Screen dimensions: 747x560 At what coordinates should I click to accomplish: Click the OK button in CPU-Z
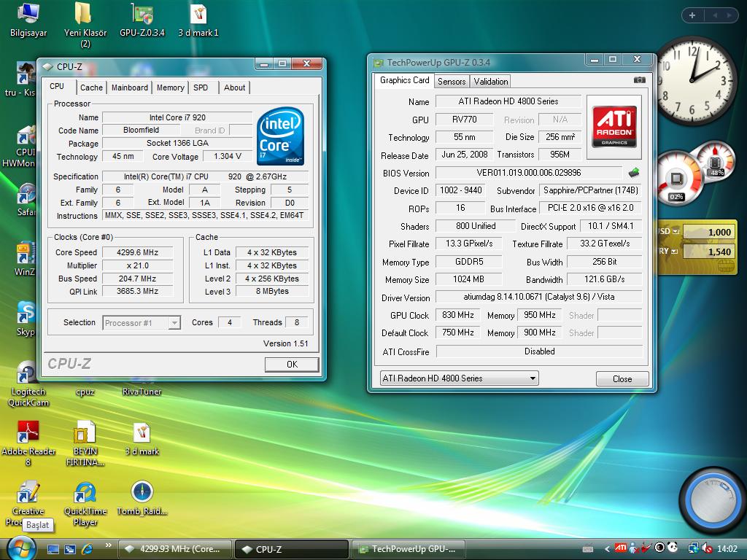[292, 365]
